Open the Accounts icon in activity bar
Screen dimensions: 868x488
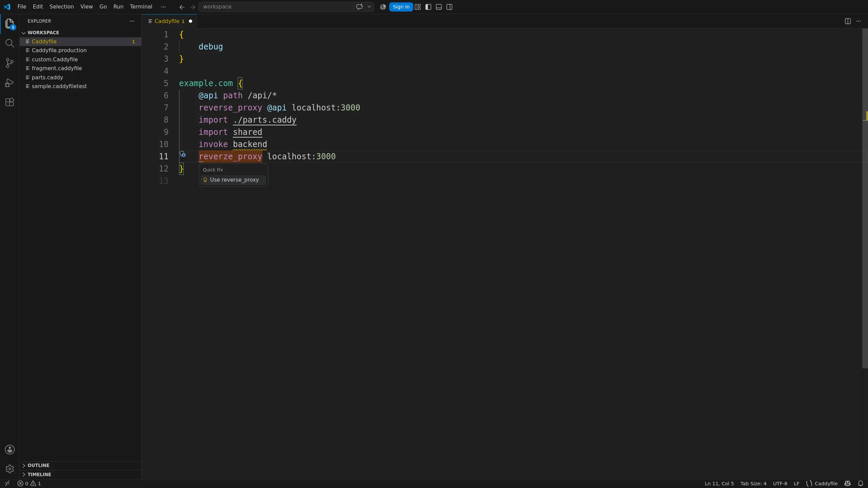click(9, 450)
